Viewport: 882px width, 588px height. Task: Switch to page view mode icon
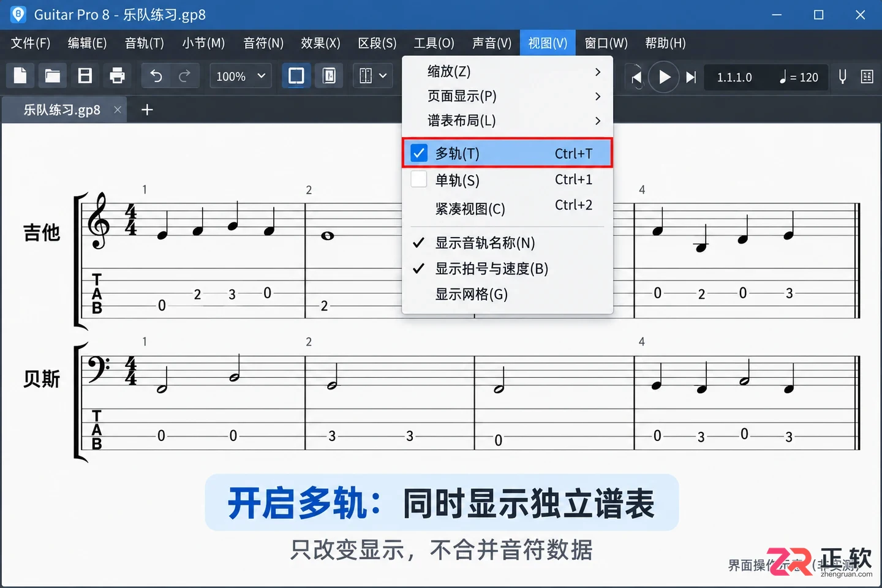click(329, 76)
